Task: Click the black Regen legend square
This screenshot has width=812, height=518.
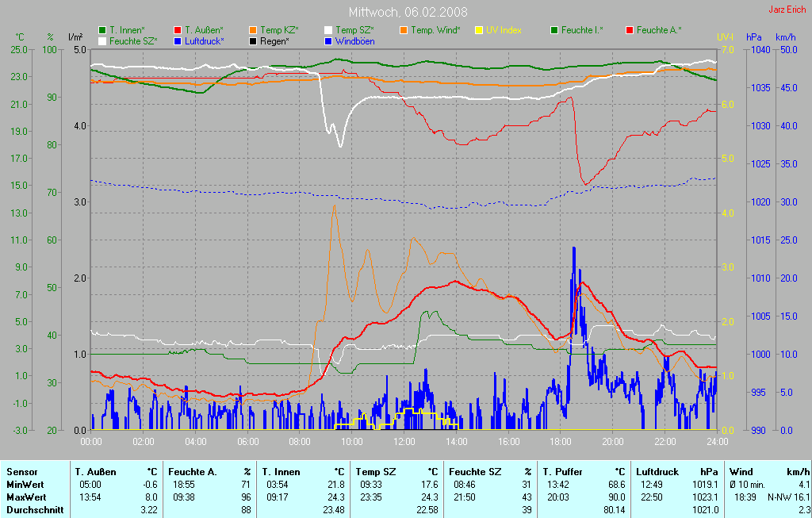Action: pos(253,40)
